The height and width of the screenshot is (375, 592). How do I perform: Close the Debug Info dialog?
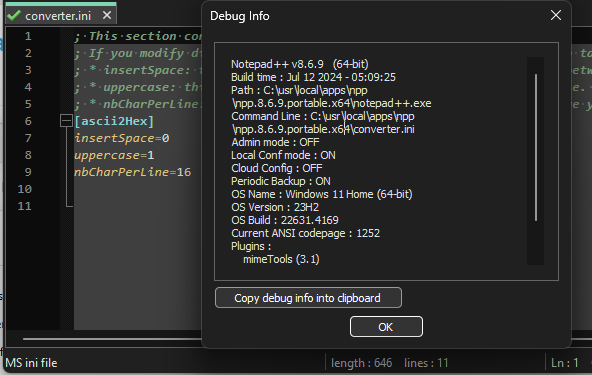pos(555,15)
